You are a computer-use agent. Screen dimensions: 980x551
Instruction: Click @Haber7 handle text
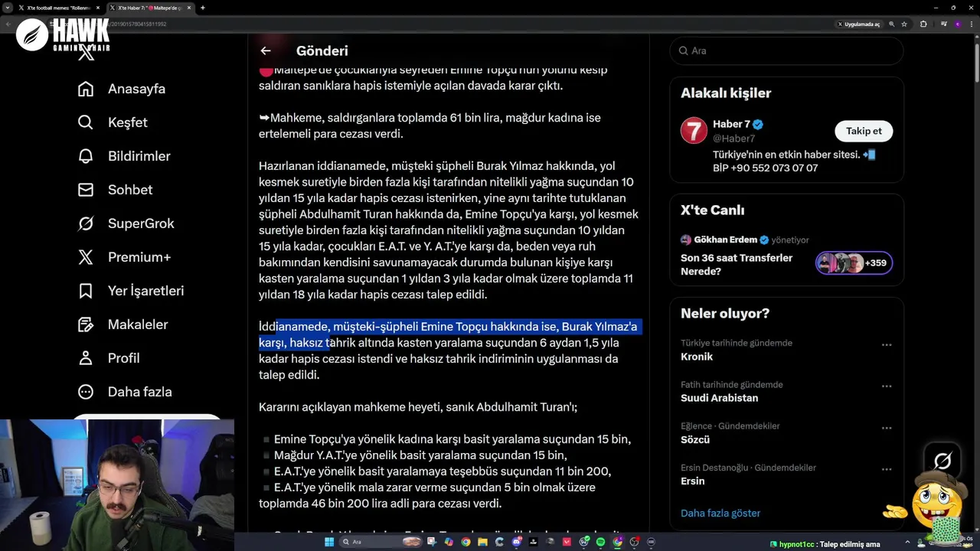pyautogui.click(x=734, y=139)
